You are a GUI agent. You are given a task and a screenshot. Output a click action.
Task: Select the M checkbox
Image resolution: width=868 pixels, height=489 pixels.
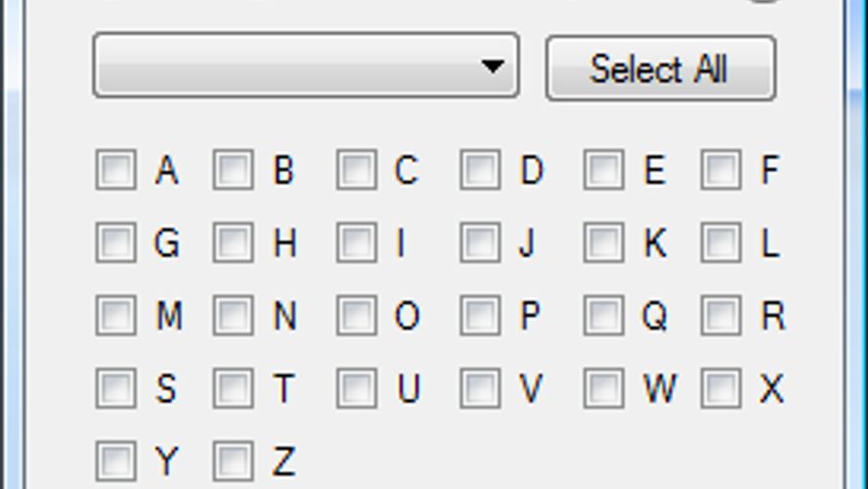point(115,315)
